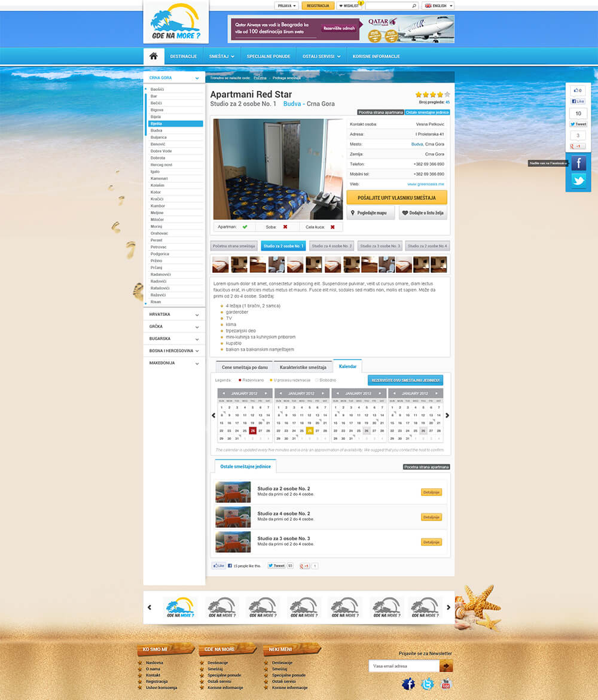
Task: Go to the home page icon
Action: (x=154, y=56)
